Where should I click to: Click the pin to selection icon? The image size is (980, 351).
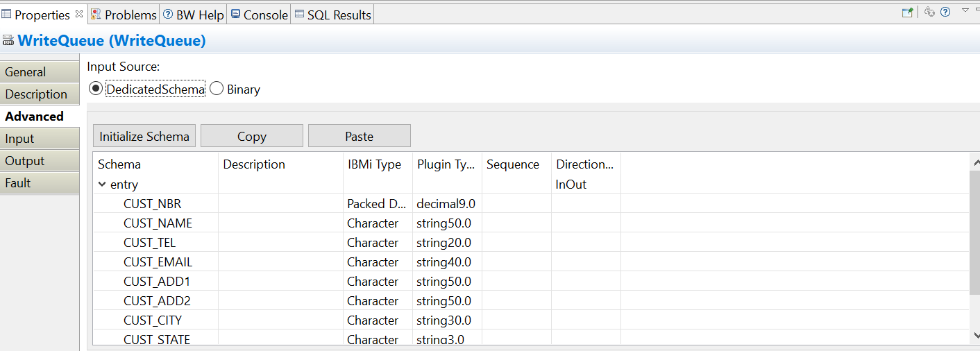point(907,12)
